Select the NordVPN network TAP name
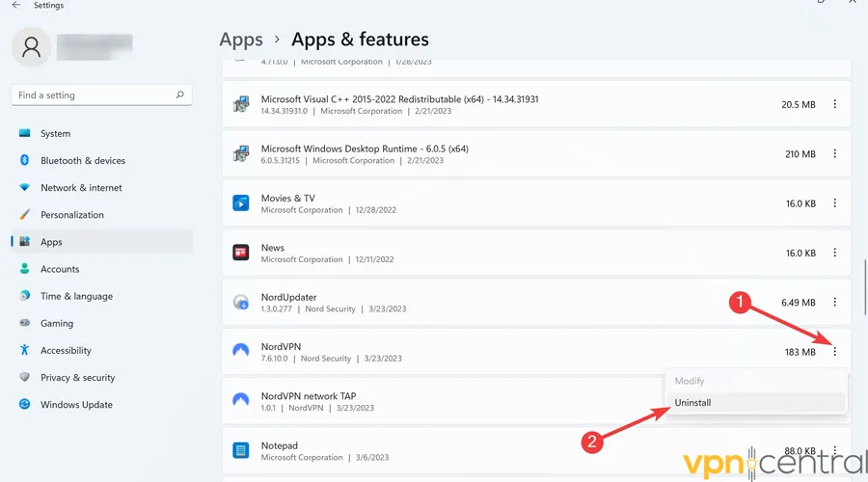This screenshot has width=868, height=482. pyautogui.click(x=309, y=396)
